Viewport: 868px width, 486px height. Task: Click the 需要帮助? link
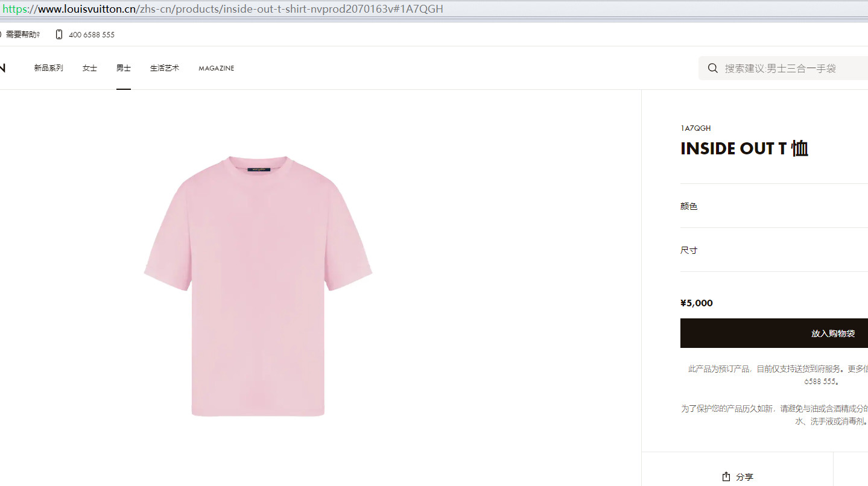click(x=23, y=34)
